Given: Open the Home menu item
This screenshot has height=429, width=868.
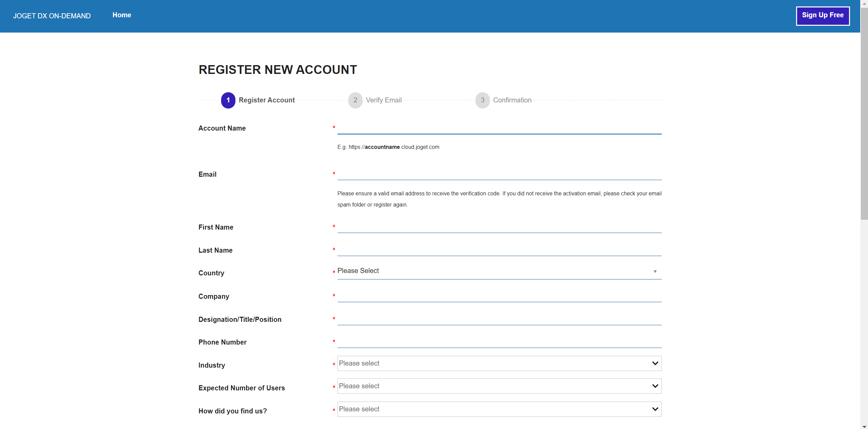Looking at the screenshot, I should tap(122, 15).
